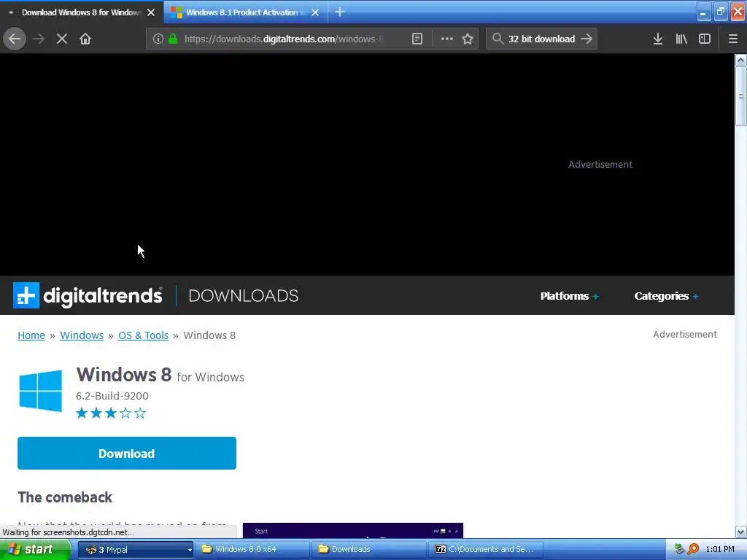Click the 6.2-Build-9200 version text
Screen dimensions: 747x560
click(112, 396)
